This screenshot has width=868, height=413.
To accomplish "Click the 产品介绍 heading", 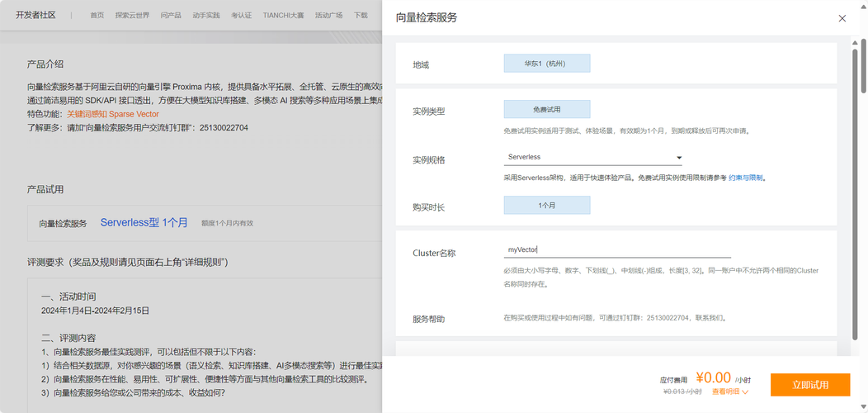I will tap(45, 64).
